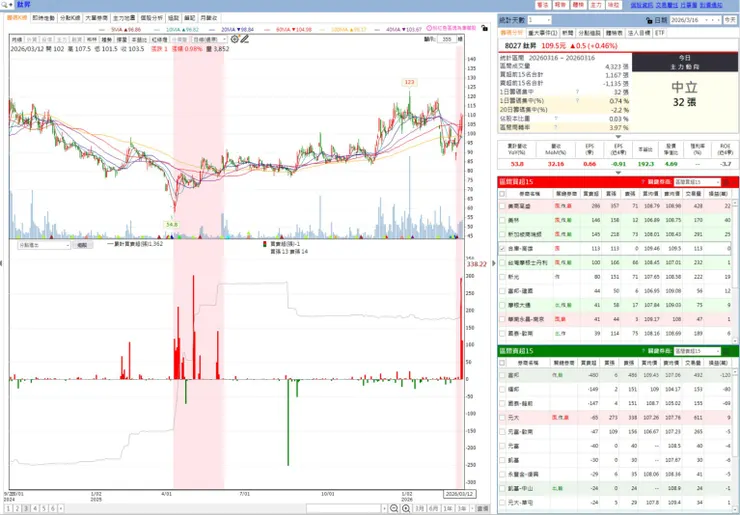Toggle the 本益比 chart option
This screenshot has width=740, height=515.
[x=139, y=40]
